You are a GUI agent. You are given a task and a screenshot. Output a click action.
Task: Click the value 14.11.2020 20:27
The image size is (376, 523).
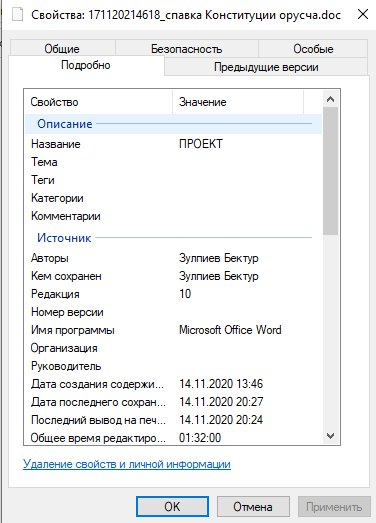[x=221, y=402]
